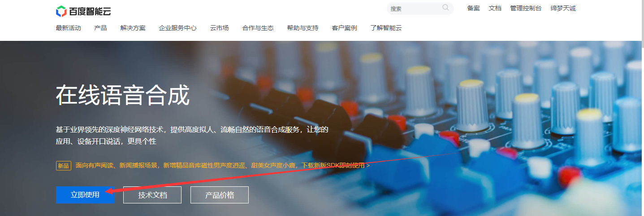The width and height of the screenshot is (644, 216).
Task: Open the 缔梦天诚 account menu
Action: click(x=563, y=9)
